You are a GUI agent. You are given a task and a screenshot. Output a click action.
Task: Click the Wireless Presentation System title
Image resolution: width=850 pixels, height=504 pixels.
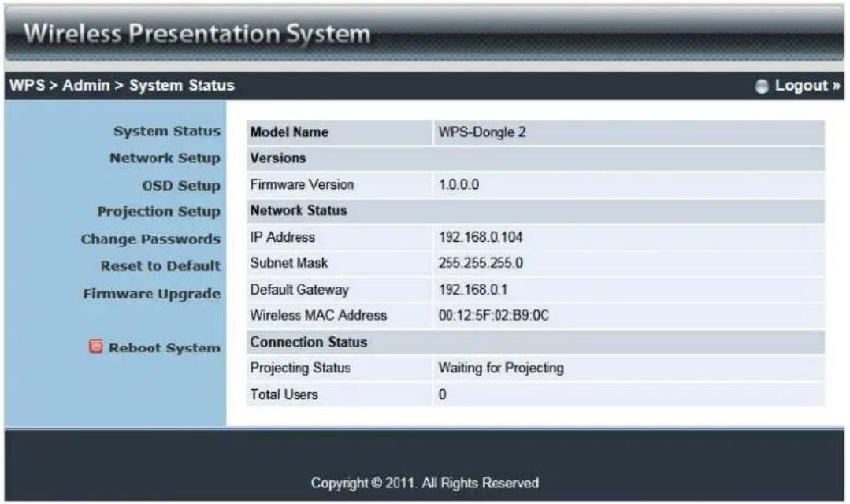197,34
